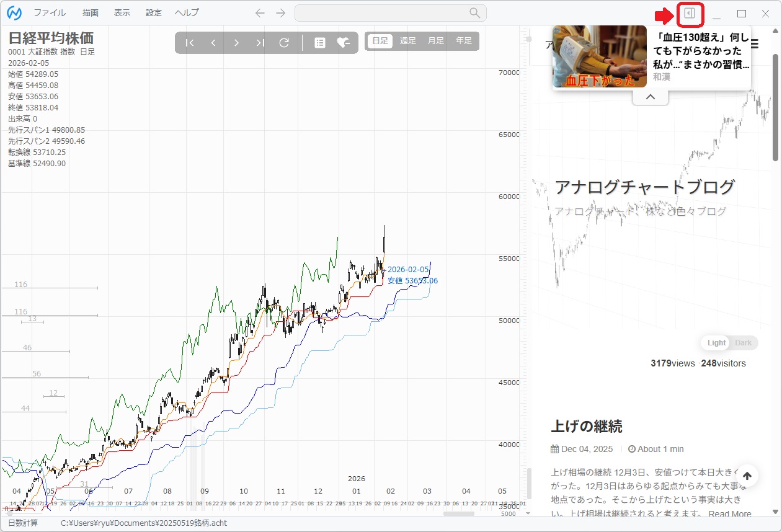Open the 上げの継続 blog post

586,427
